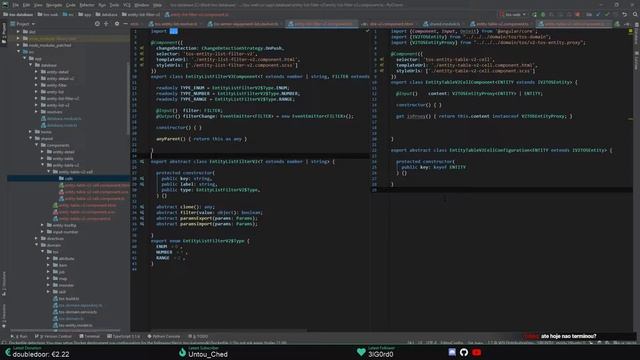The height and width of the screenshot is (360, 640).
Task: Expand the entity-list-v2 folder
Action: tap(36, 105)
